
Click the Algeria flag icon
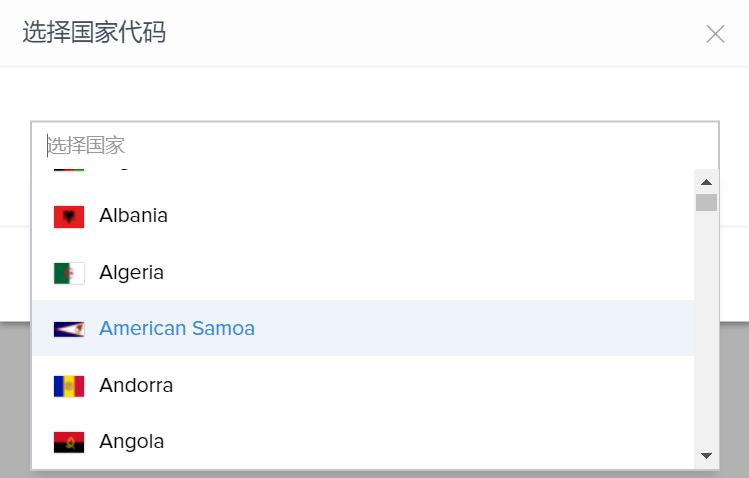click(x=69, y=273)
